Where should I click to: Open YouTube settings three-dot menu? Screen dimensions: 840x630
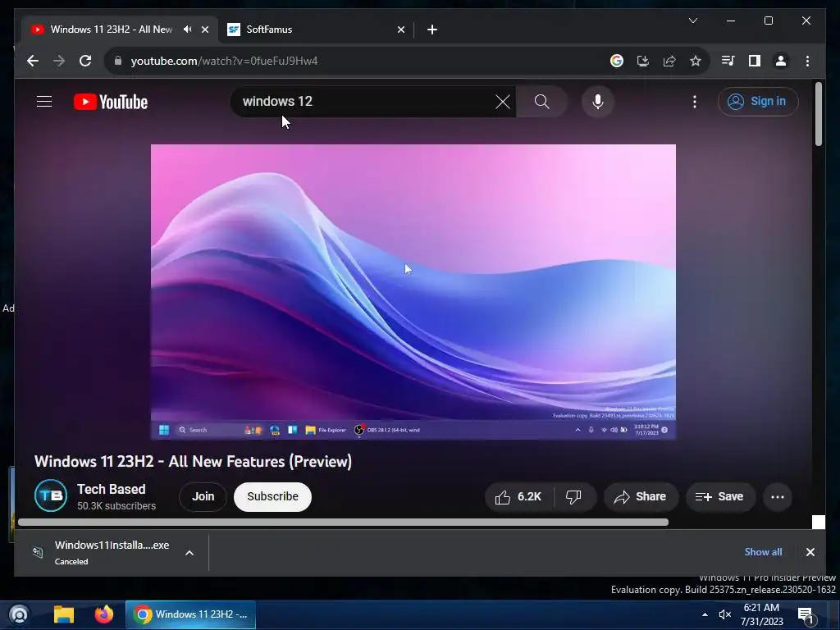694,101
